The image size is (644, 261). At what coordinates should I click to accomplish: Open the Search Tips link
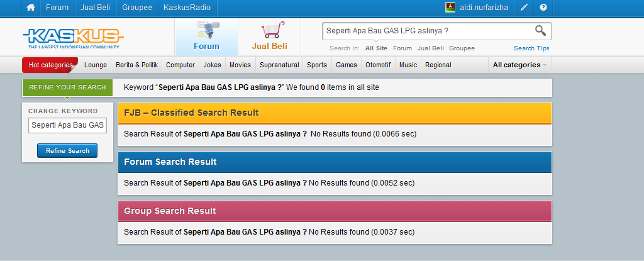531,48
